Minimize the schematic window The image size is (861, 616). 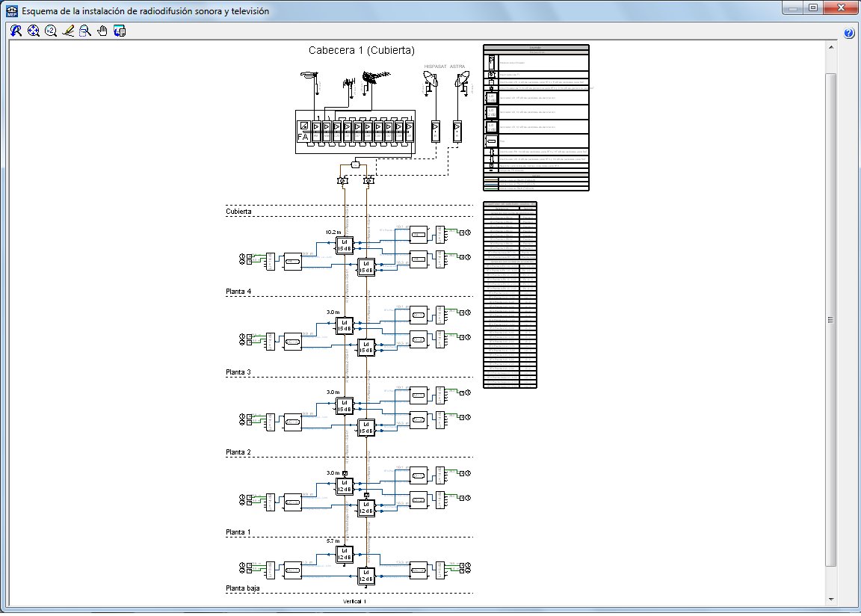(x=793, y=7)
